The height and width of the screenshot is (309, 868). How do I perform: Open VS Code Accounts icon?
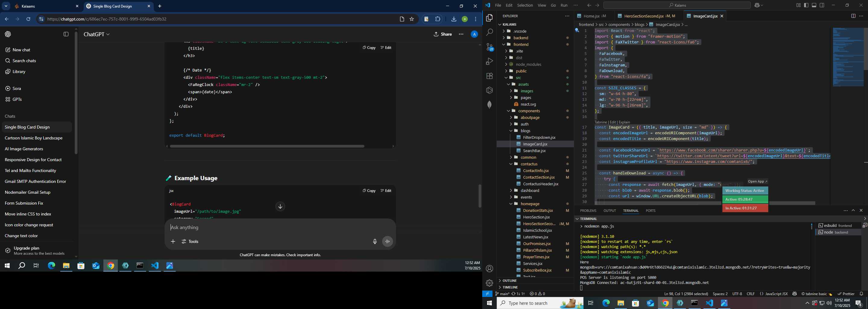click(x=489, y=269)
